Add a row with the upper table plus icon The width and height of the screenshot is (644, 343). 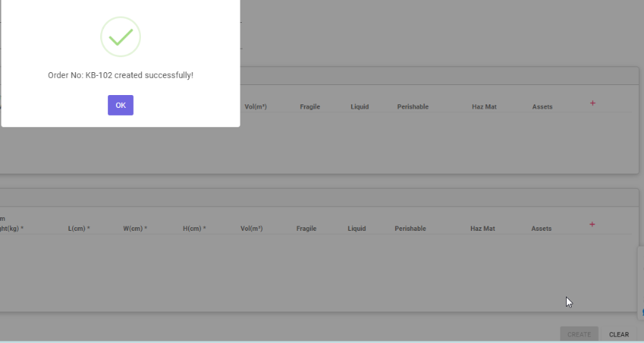pos(592,103)
